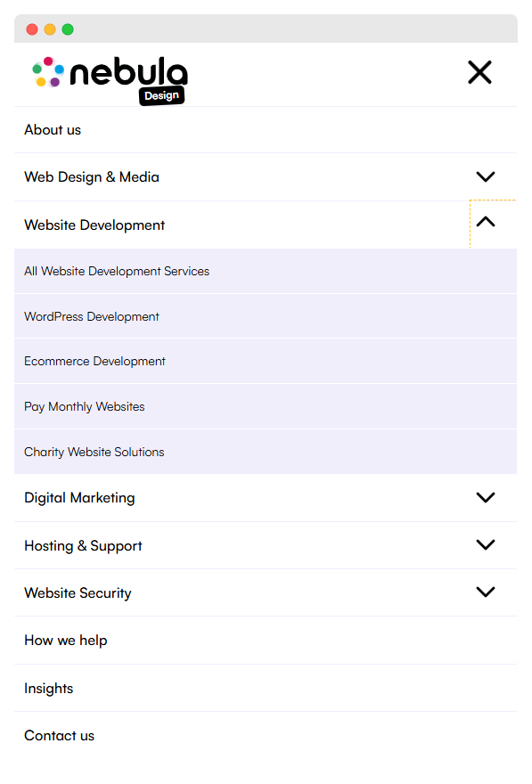
Task: Visit the How we help page
Action: [x=66, y=641]
